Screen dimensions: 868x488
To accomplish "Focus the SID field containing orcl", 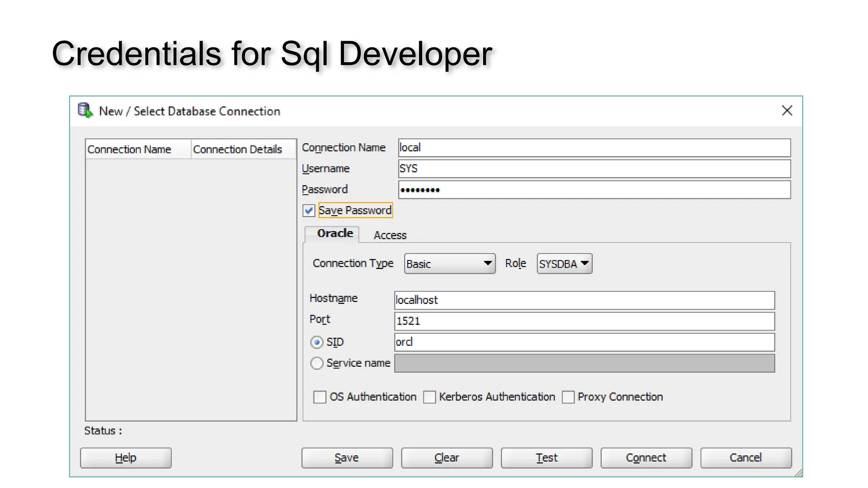I will tap(584, 342).
